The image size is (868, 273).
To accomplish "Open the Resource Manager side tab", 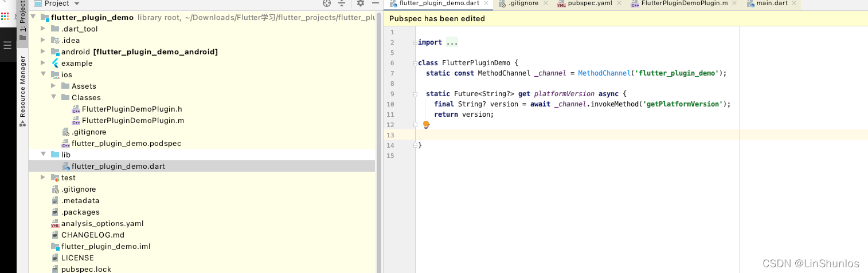I will [x=22, y=90].
